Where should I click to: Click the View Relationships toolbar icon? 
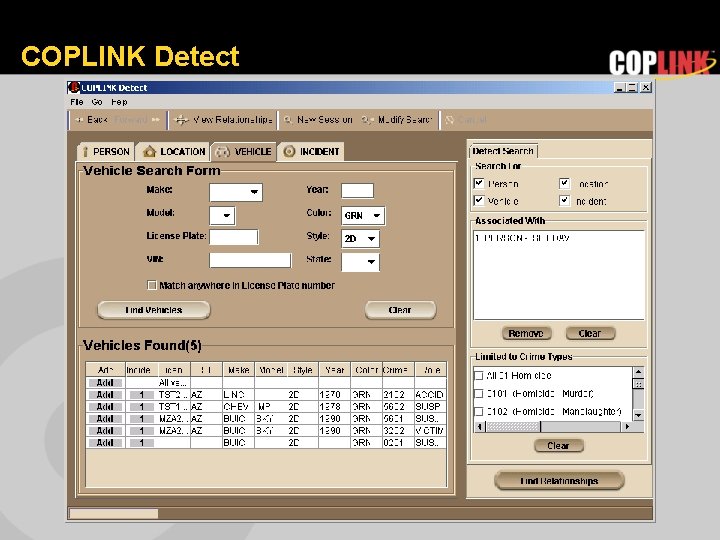coord(181,120)
